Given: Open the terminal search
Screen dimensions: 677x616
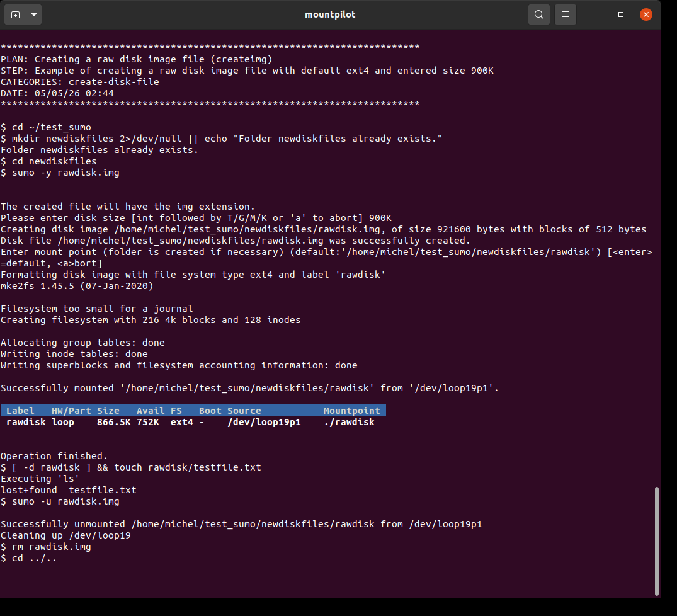Looking at the screenshot, I should [539, 14].
